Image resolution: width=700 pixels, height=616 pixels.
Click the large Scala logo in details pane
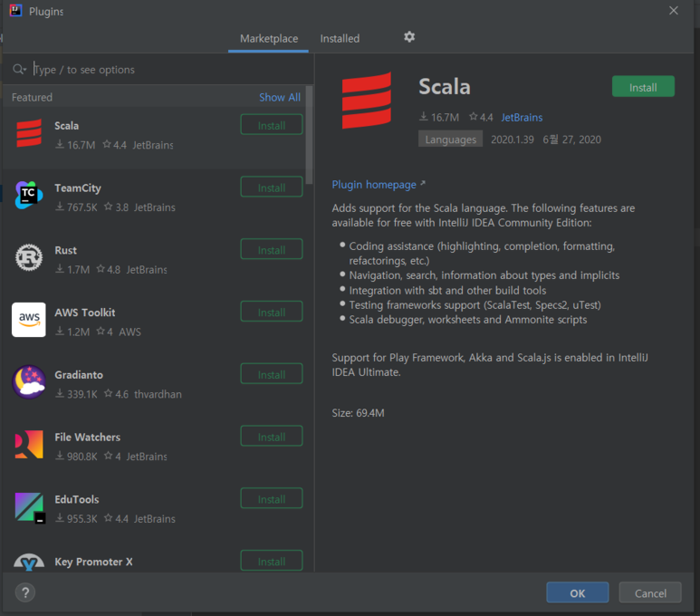pos(367,101)
